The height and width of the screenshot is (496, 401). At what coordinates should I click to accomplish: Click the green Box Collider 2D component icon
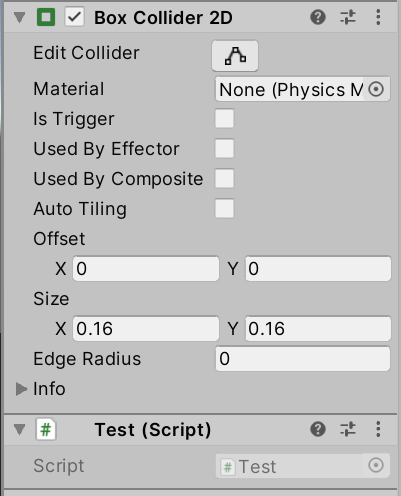point(46,17)
